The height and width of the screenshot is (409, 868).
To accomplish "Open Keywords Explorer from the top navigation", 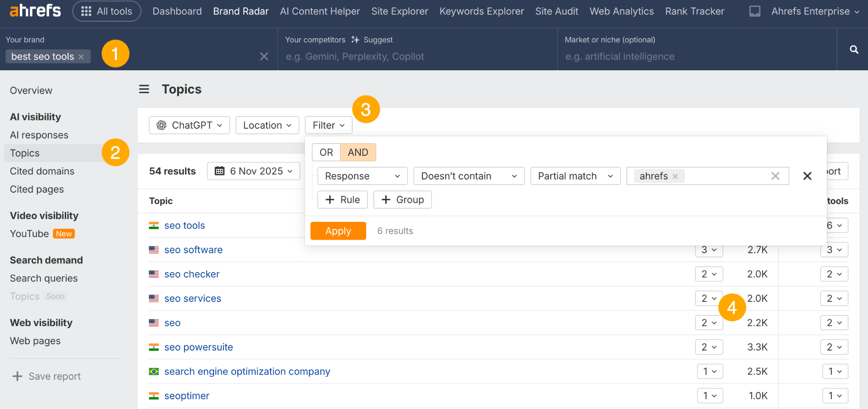I will click(481, 11).
